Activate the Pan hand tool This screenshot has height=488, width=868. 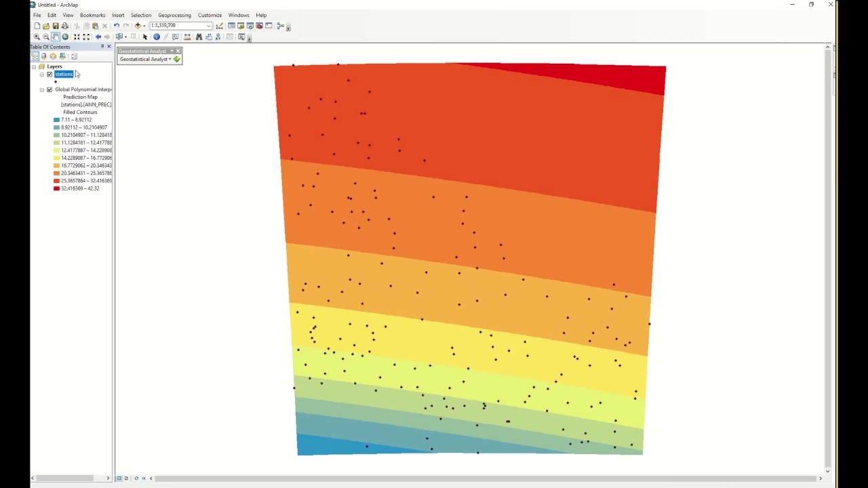click(56, 37)
